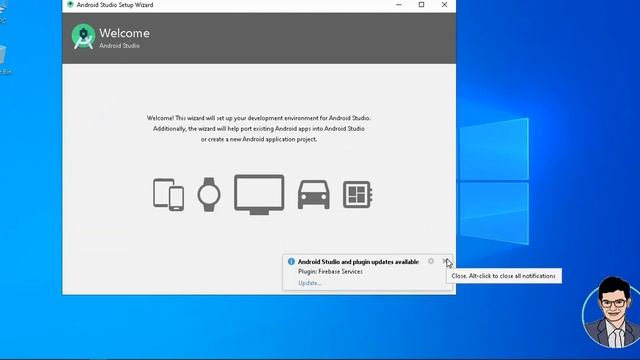Click the Wear OS watch icon

[209, 194]
